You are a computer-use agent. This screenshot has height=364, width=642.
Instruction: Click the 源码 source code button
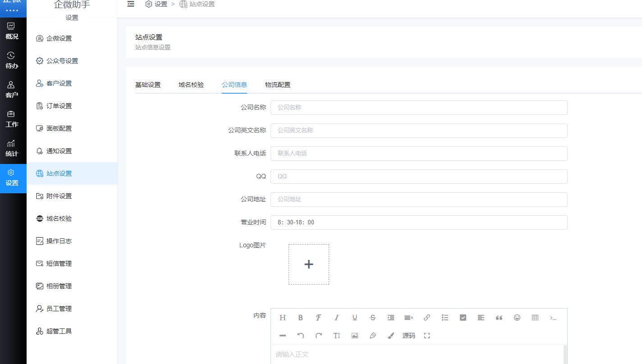(409, 336)
